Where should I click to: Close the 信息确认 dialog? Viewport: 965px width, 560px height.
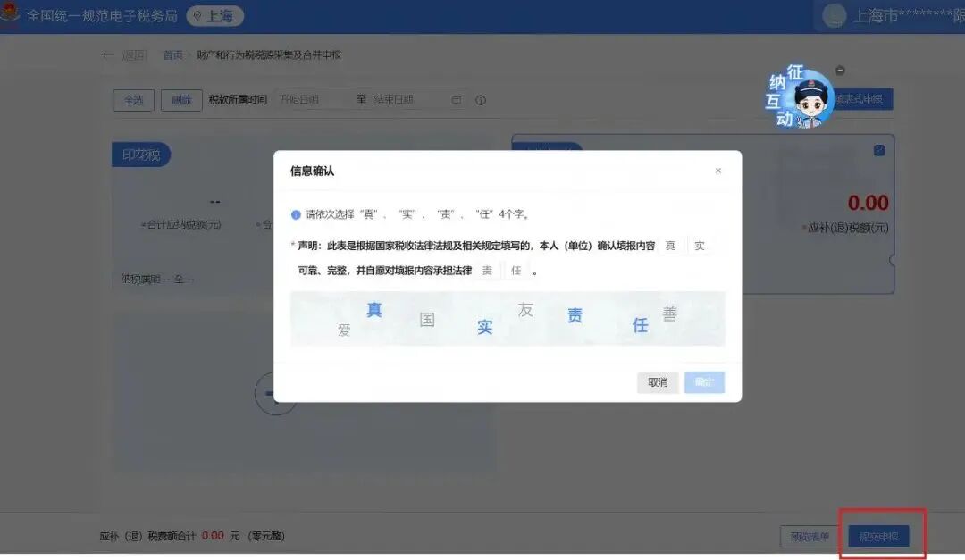click(717, 170)
